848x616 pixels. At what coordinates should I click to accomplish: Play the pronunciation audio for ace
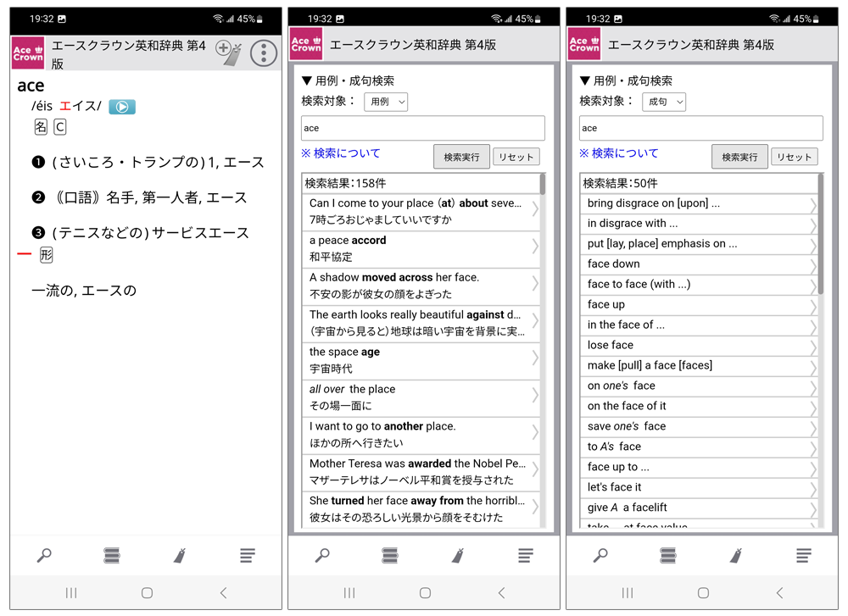[121, 107]
